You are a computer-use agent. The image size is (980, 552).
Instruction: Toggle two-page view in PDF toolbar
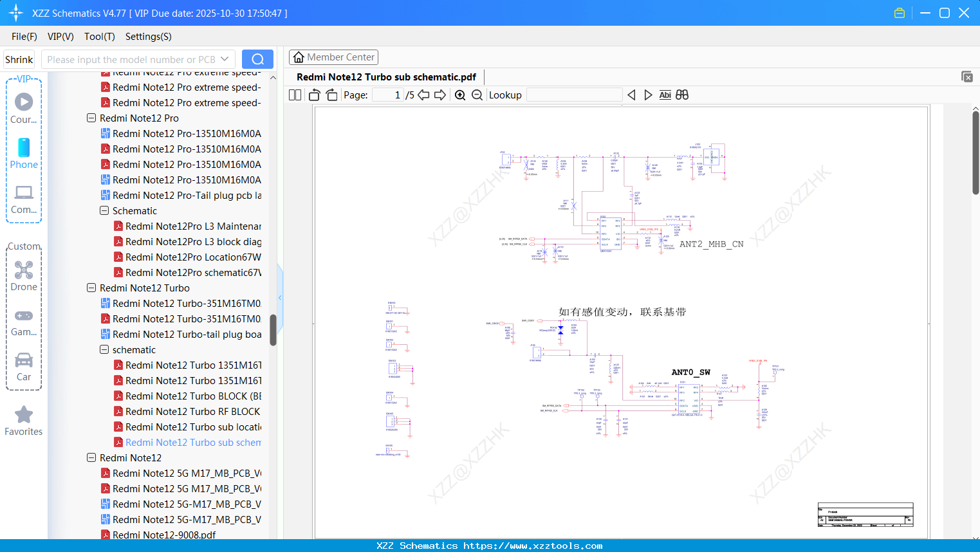(295, 95)
